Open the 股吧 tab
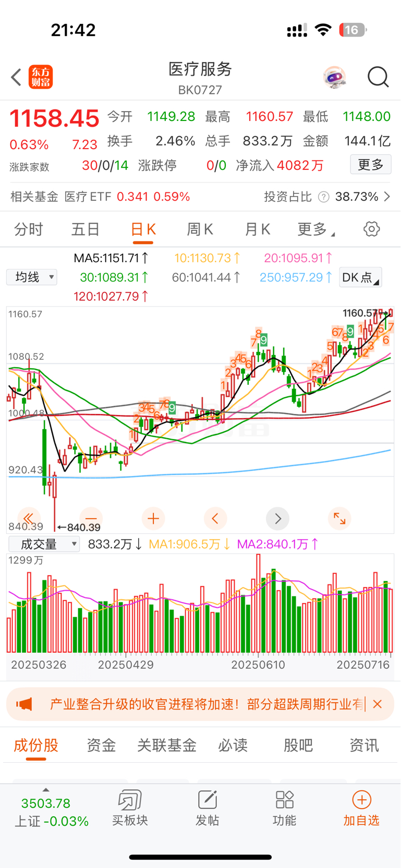The height and width of the screenshot is (868, 401). [x=298, y=745]
